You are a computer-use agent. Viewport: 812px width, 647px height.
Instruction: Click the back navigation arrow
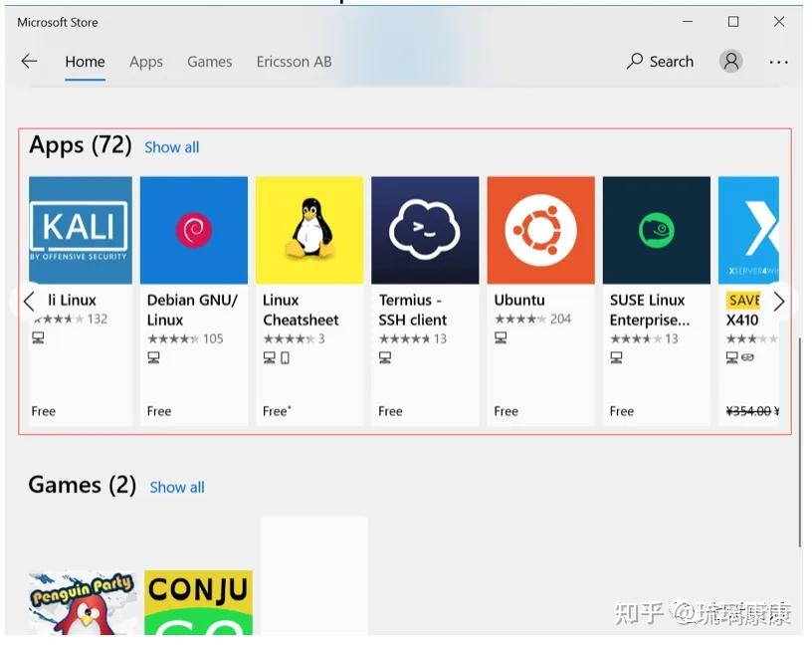[x=29, y=61]
